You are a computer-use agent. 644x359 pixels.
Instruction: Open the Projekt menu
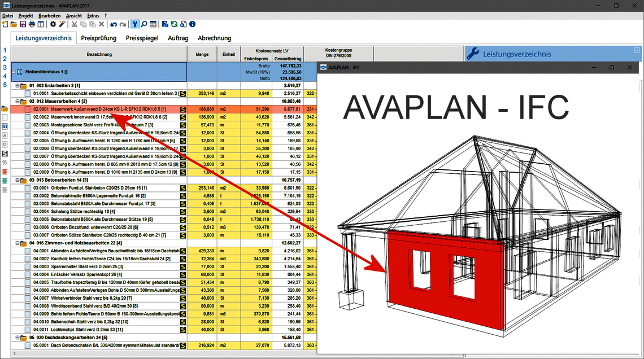point(25,16)
